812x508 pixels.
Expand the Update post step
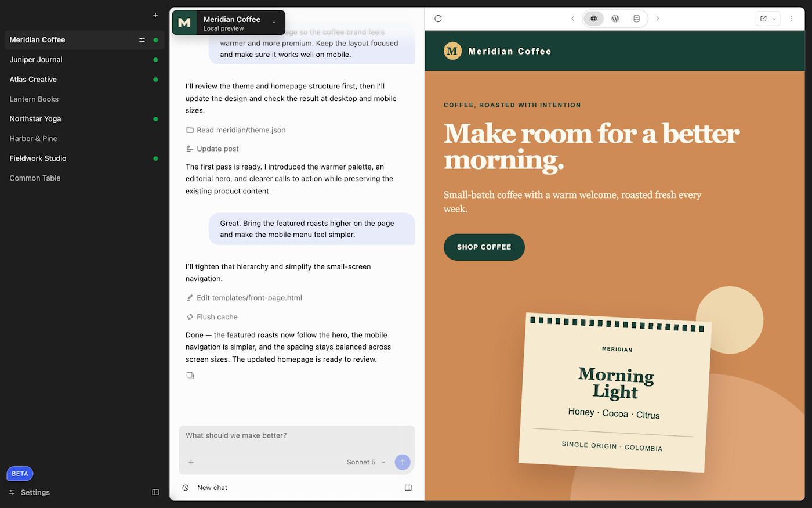coord(212,149)
